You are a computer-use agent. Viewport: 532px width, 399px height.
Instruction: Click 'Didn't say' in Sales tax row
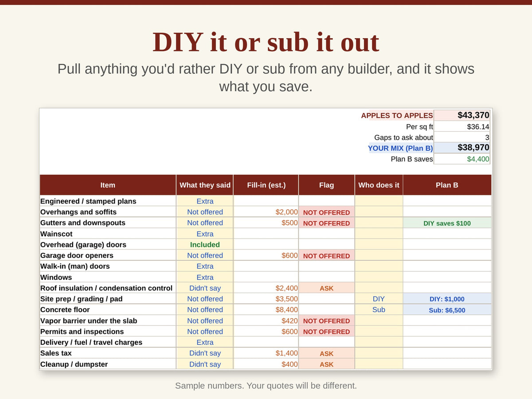click(205, 353)
